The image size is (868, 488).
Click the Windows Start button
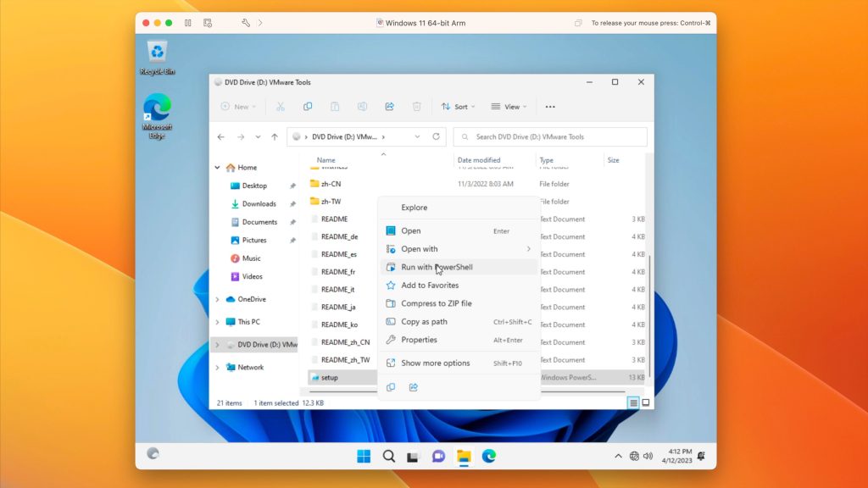click(364, 457)
